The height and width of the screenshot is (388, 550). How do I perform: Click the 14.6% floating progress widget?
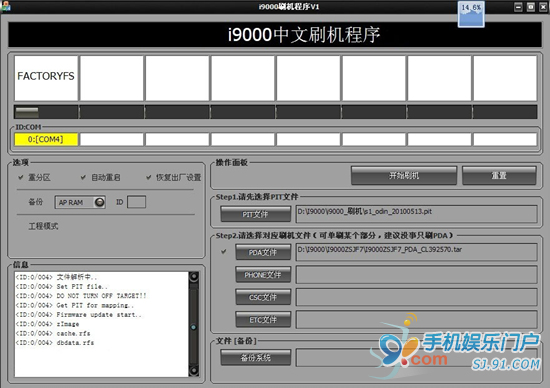point(471,14)
